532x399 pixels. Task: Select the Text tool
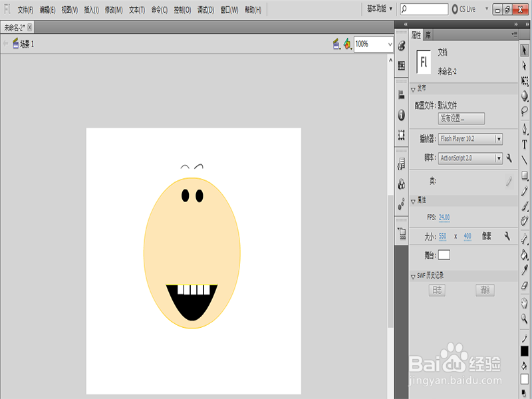click(x=525, y=144)
